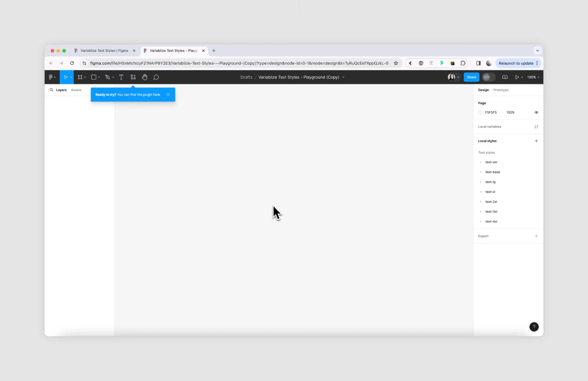This screenshot has height=381, width=588.
Task: Select the Hand tool
Action: point(144,77)
